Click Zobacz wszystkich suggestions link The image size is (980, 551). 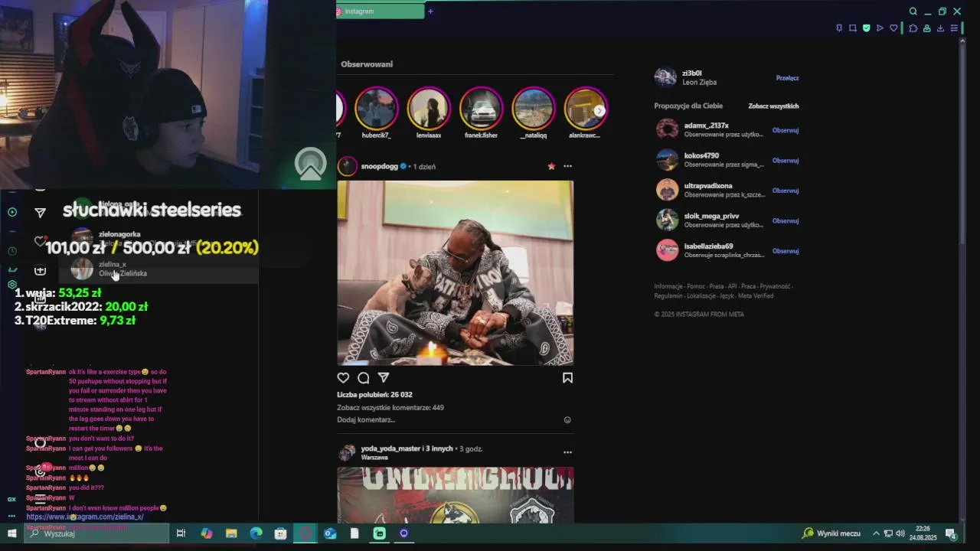(x=773, y=106)
